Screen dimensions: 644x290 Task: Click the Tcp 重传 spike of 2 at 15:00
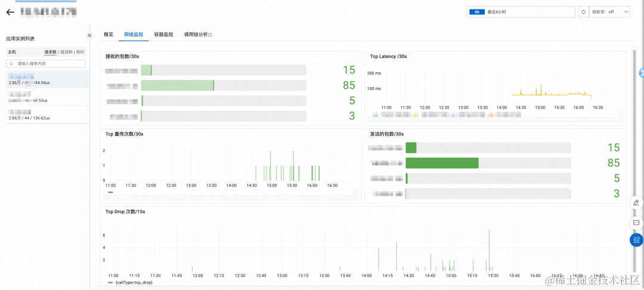(270, 165)
